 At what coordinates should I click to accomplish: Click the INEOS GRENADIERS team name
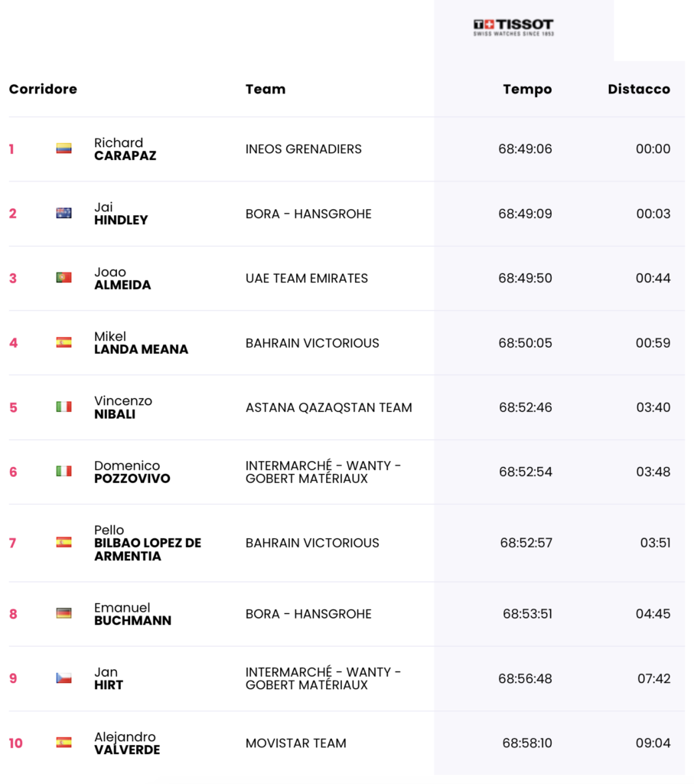pyautogui.click(x=304, y=149)
